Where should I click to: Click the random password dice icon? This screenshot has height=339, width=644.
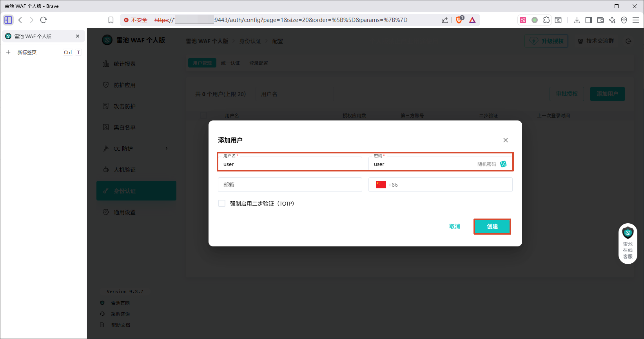point(503,164)
